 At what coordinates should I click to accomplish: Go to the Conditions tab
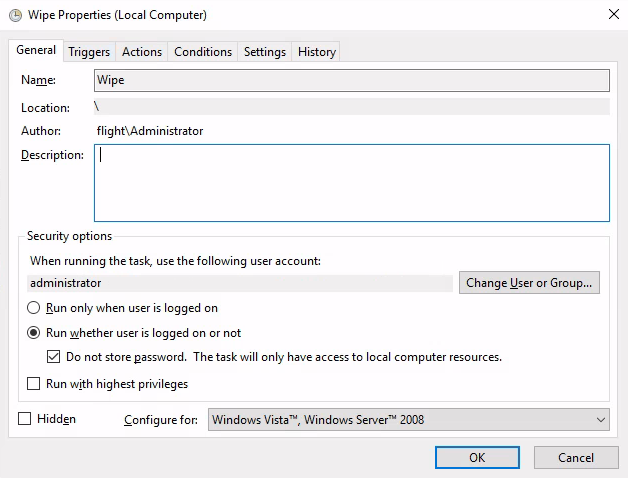coord(203,52)
